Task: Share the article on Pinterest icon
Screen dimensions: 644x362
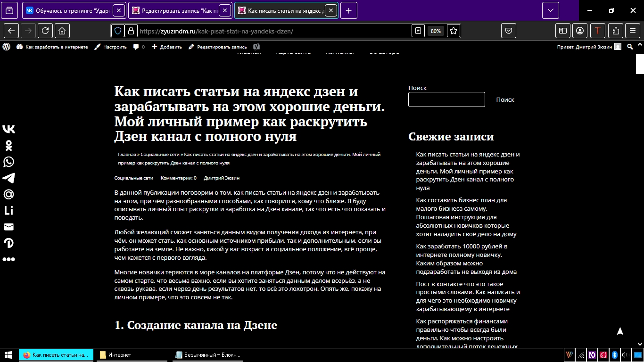Action: coord(8,243)
